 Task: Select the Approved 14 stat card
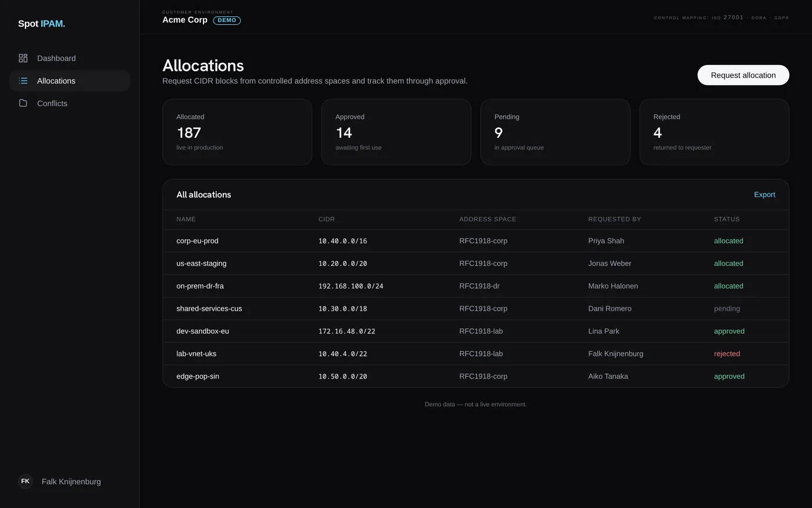396,132
